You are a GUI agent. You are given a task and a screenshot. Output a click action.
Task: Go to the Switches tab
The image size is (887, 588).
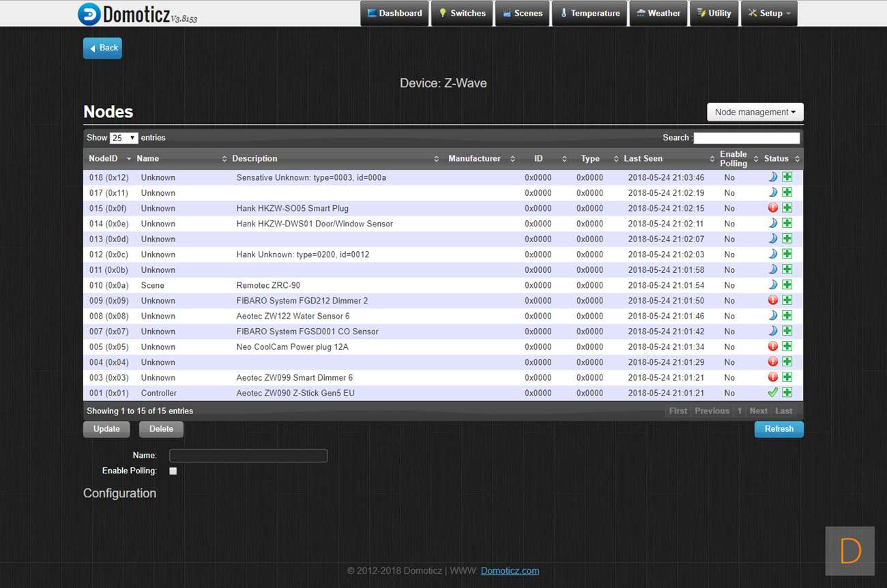[462, 14]
